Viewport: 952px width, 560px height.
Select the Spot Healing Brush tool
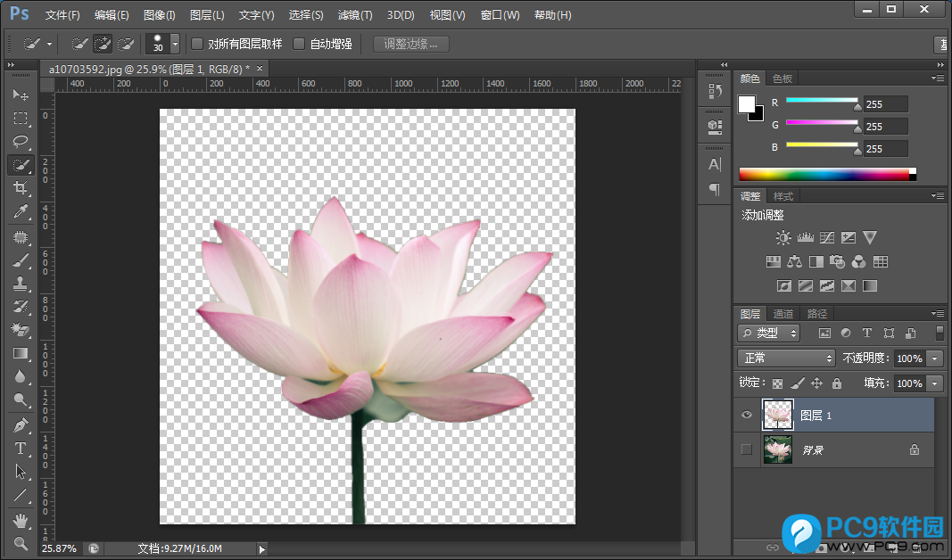click(21, 237)
